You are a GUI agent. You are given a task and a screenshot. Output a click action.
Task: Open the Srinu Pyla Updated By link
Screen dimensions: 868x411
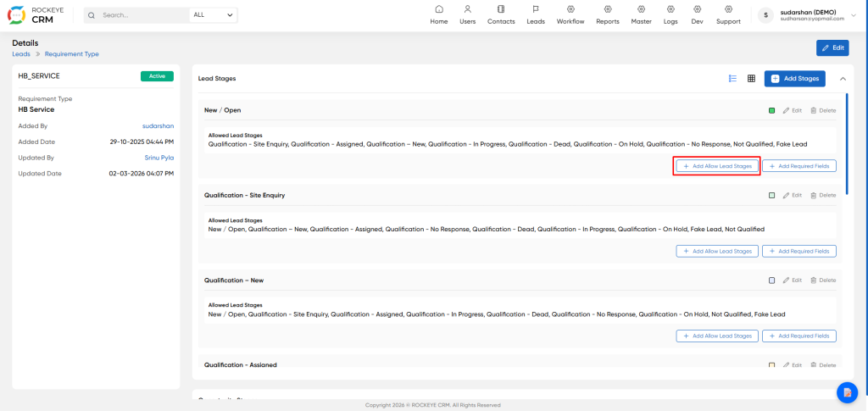(x=159, y=158)
